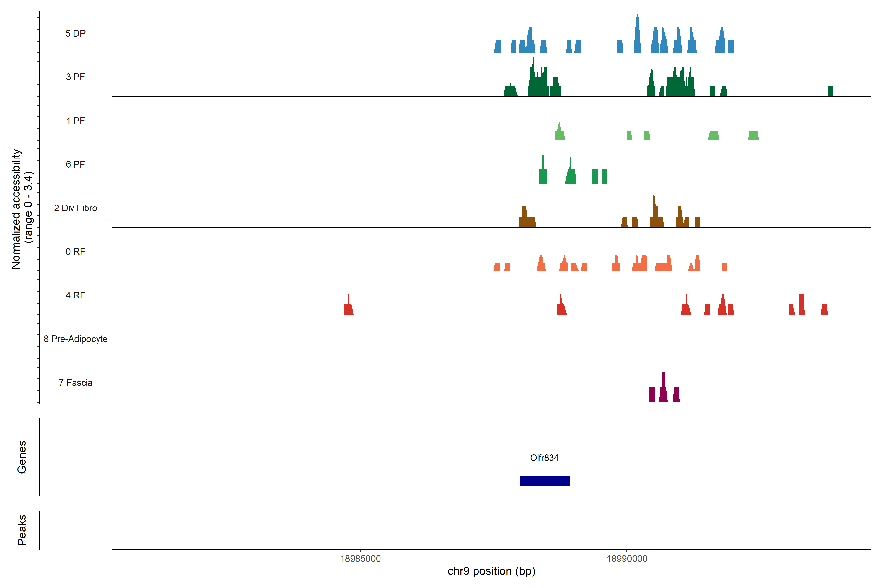Image resolution: width=882 pixels, height=588 pixels.
Task: Click the chr9 position (bp) axis title
Action: tap(491, 571)
